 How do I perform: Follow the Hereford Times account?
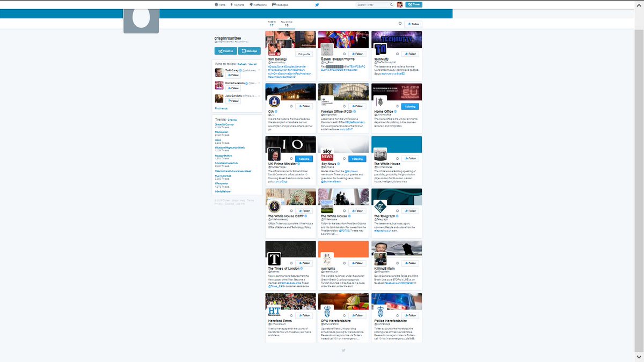[304, 316]
